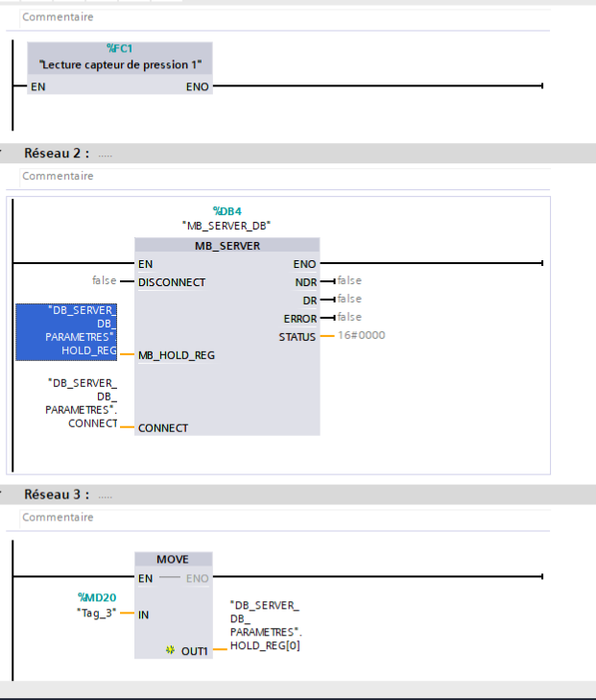596x700 pixels.
Task: Click the Commentaire field under Réseau 2
Action: [x=59, y=176]
